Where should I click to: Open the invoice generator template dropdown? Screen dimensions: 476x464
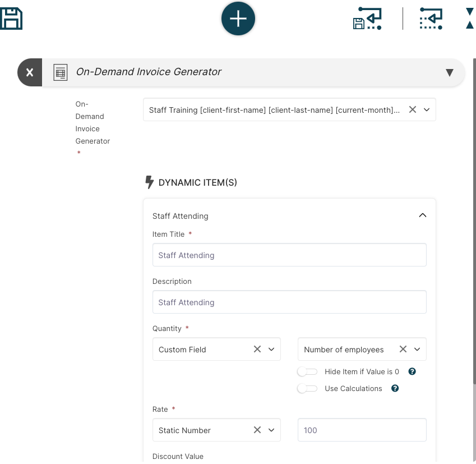pyautogui.click(x=427, y=110)
